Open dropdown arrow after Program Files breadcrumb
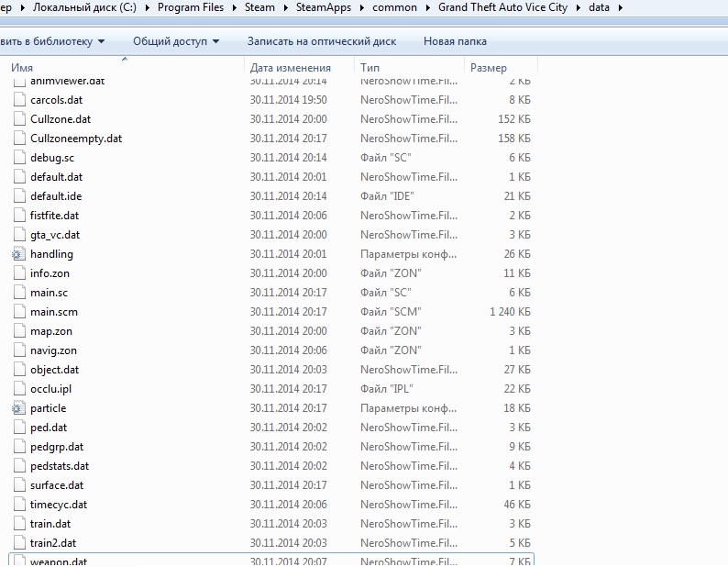Screen dimensions: 728x567 (x=235, y=7)
